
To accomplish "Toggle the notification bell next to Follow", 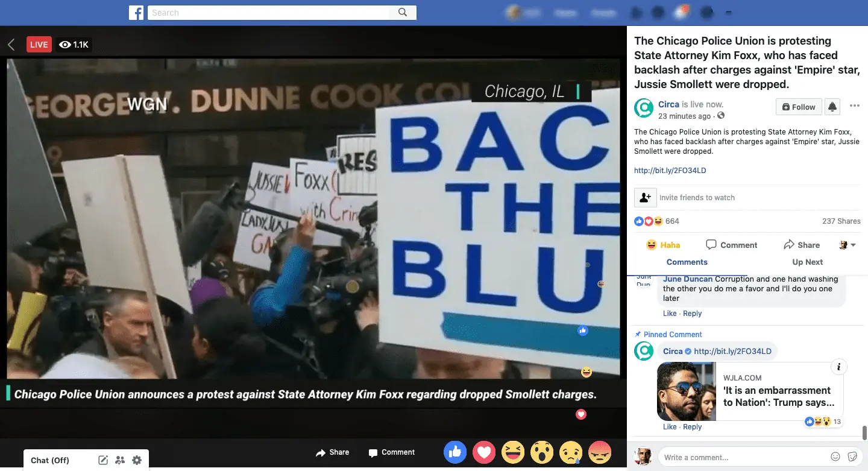I will [x=832, y=107].
